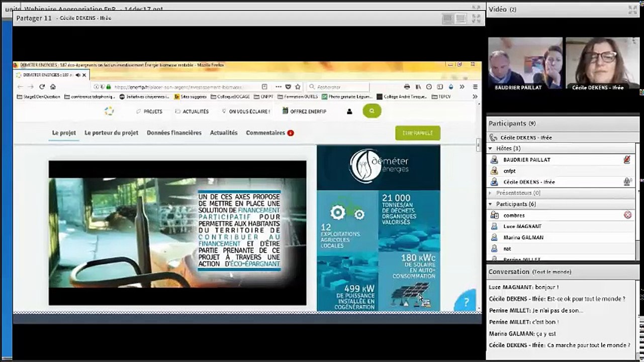Open the Firefox hamburger menu
The height and width of the screenshot is (362, 644).
tap(475, 87)
